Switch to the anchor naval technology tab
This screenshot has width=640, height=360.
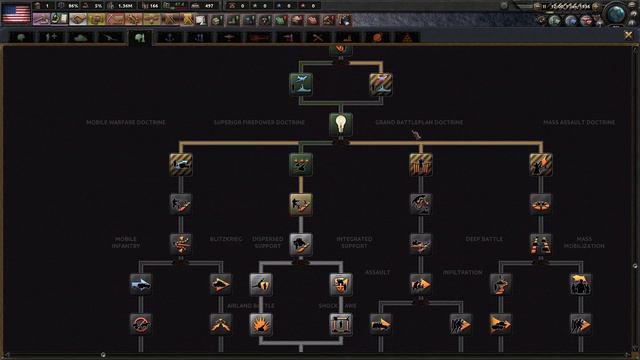tap(169, 38)
